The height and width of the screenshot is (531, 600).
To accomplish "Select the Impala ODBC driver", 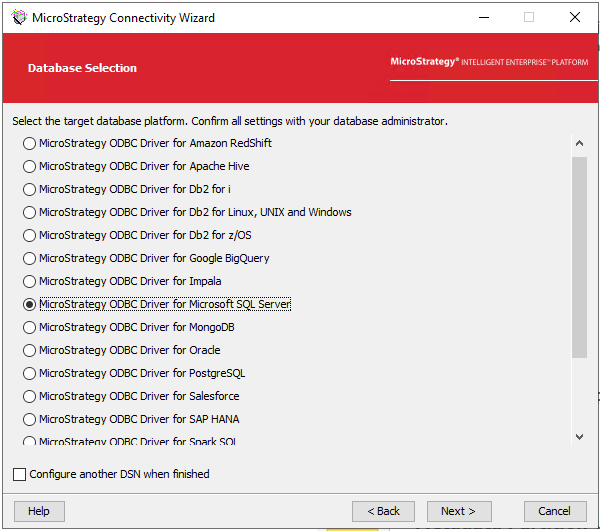I will pyautogui.click(x=29, y=281).
